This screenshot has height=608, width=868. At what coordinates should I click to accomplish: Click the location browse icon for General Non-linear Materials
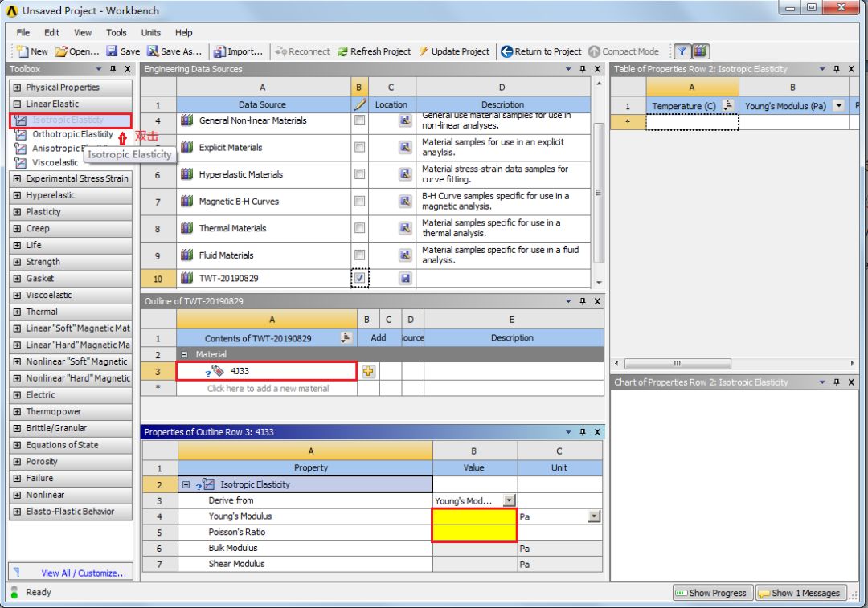tap(405, 120)
